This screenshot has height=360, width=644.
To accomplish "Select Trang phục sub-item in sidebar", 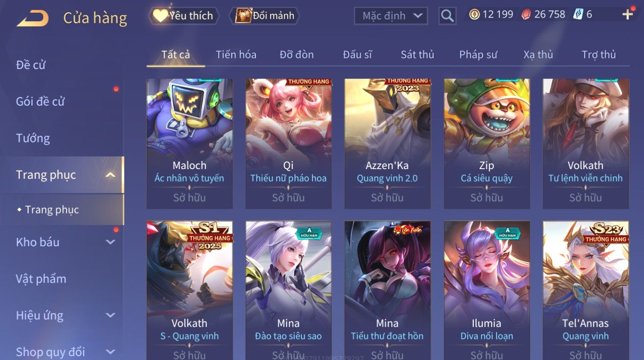I will [52, 209].
